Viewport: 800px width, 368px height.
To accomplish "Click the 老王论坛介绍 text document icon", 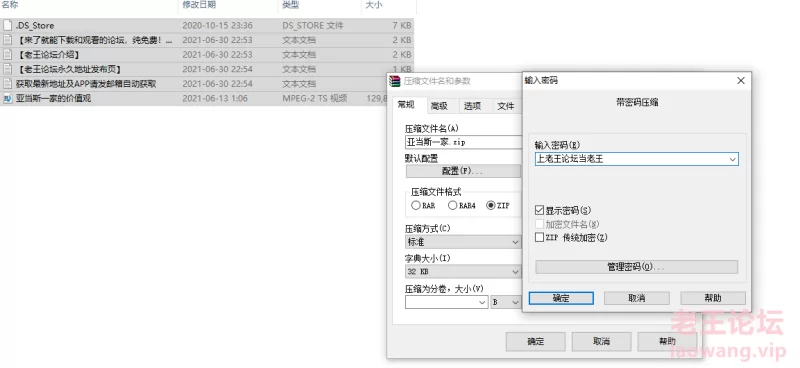I will pos(7,55).
